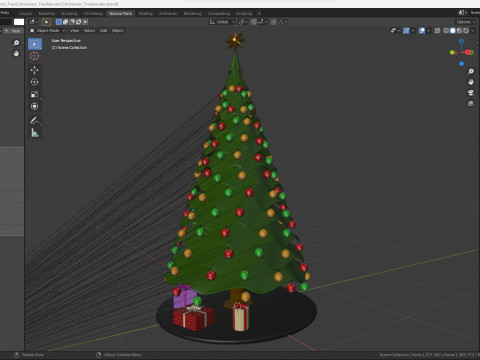This screenshot has height=360, width=480.
Task: Choose invert-selection mode icon
Action: tap(79, 22)
